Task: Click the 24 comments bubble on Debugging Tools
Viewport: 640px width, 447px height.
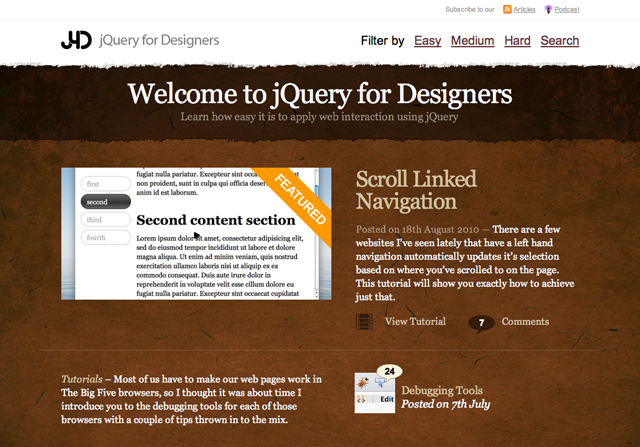Action: [389, 371]
